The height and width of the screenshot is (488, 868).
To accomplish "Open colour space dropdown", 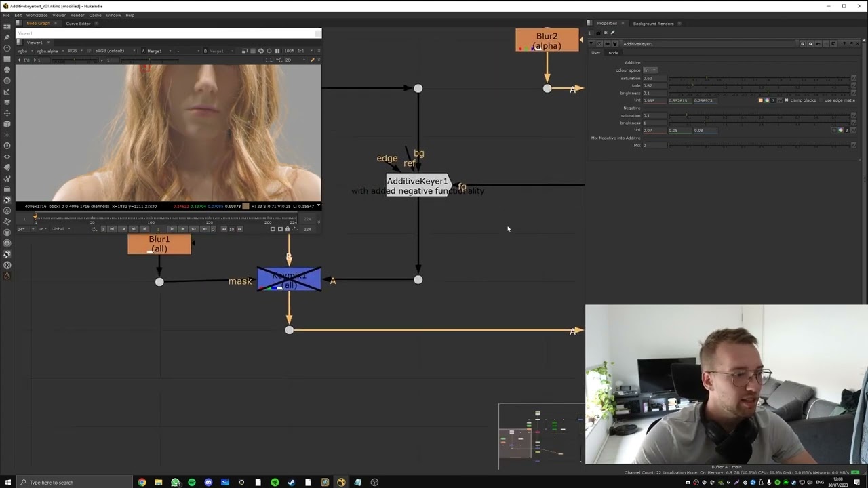I will pos(650,70).
